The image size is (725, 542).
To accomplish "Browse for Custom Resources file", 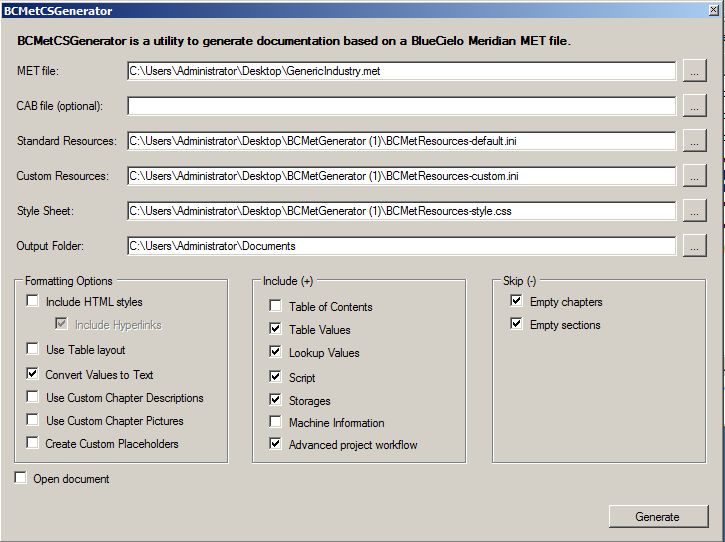I will coord(694,176).
